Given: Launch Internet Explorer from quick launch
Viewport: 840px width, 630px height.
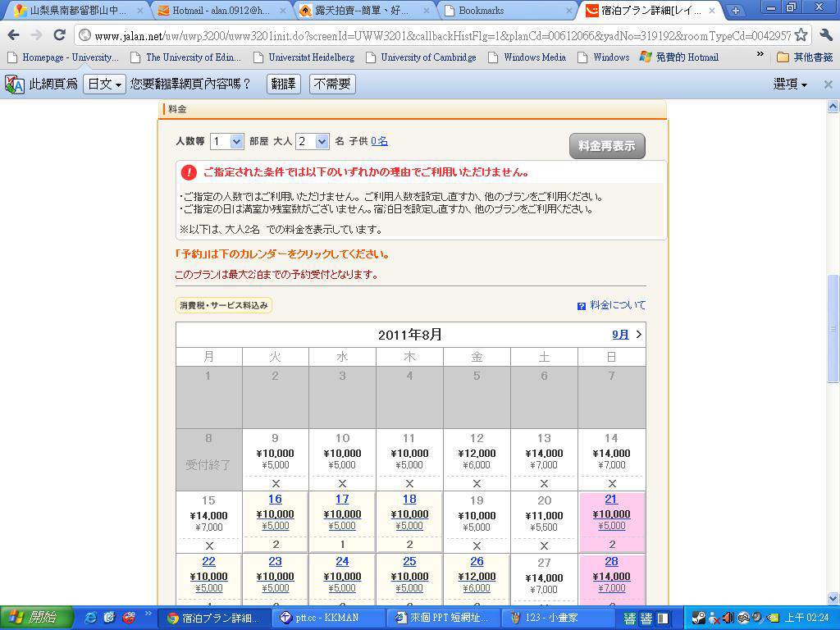Looking at the screenshot, I should point(92,618).
